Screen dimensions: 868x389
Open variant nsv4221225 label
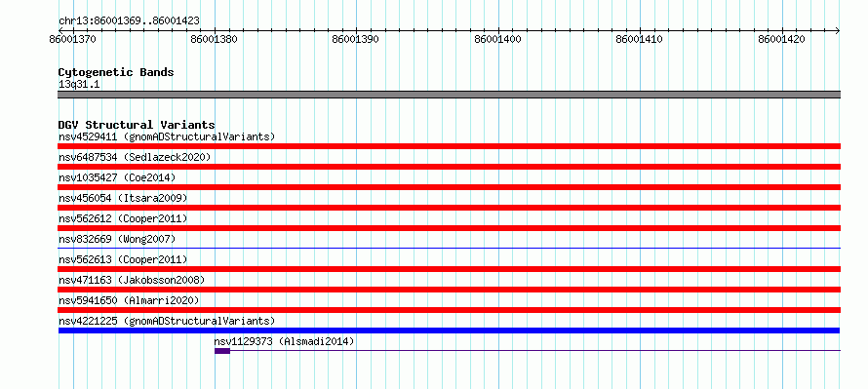(x=167, y=321)
